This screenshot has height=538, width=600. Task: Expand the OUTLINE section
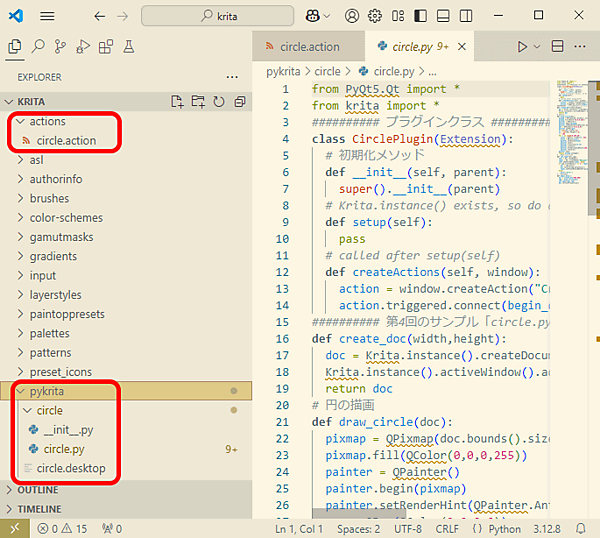point(38,490)
